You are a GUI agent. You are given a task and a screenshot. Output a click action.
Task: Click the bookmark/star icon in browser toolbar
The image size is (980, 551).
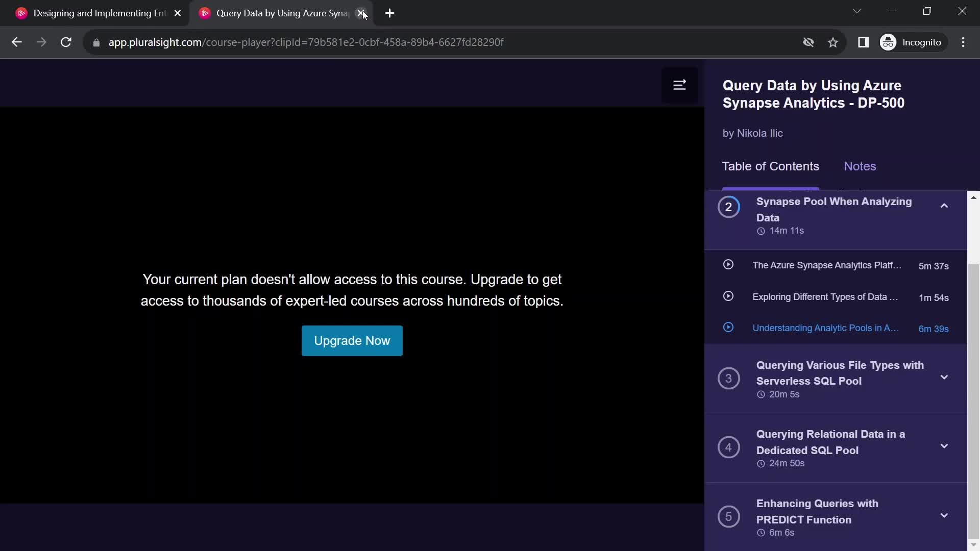(832, 42)
